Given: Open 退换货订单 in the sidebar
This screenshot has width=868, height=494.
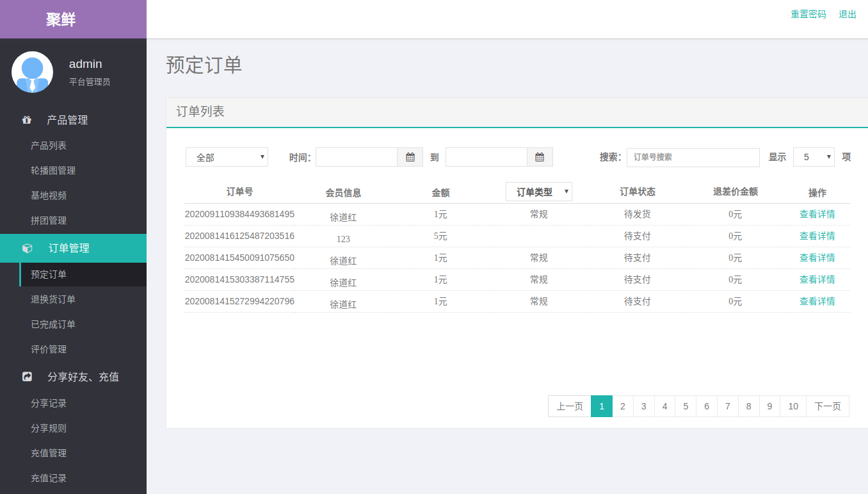Looking at the screenshot, I should pos(53,299).
